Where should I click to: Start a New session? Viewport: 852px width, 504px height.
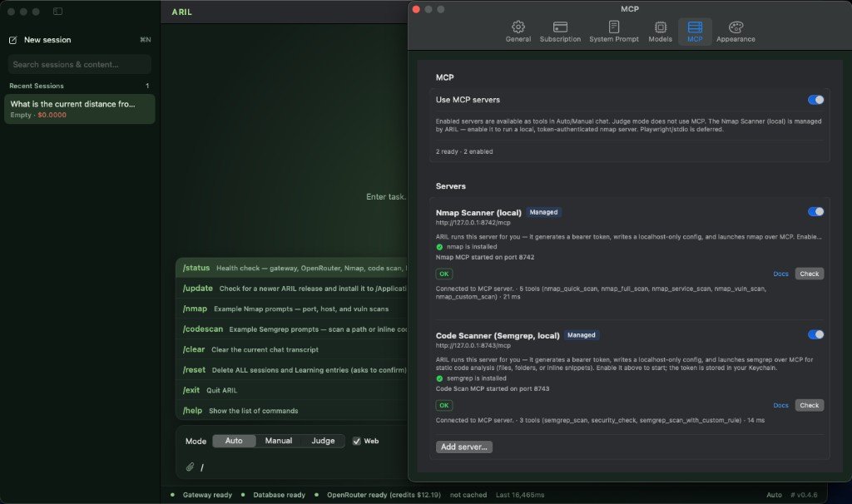(79, 40)
